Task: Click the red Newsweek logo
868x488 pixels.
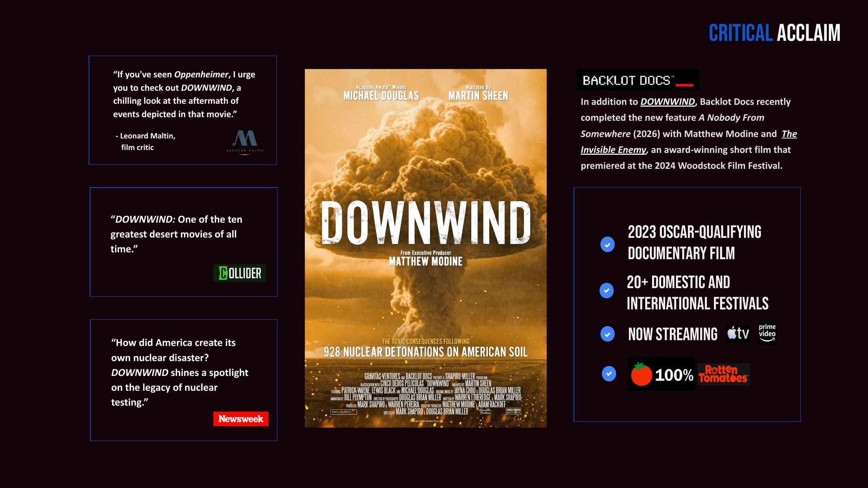Action: point(241,419)
